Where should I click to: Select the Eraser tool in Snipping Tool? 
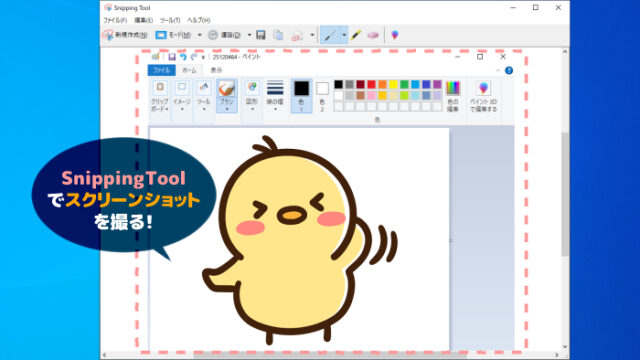click(373, 36)
